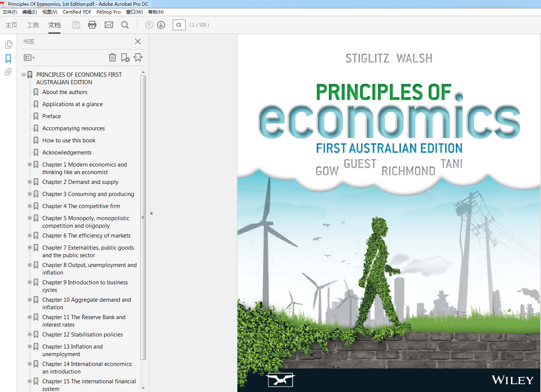Open the search magnifier tool
This screenshot has width=541, height=392.
tap(125, 25)
